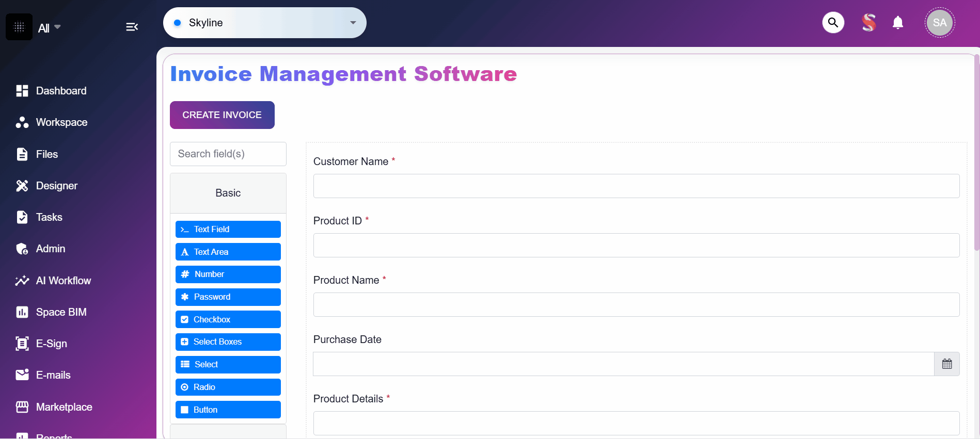The image size is (980, 439).
Task: Open the red S logo icon
Action: click(x=869, y=23)
